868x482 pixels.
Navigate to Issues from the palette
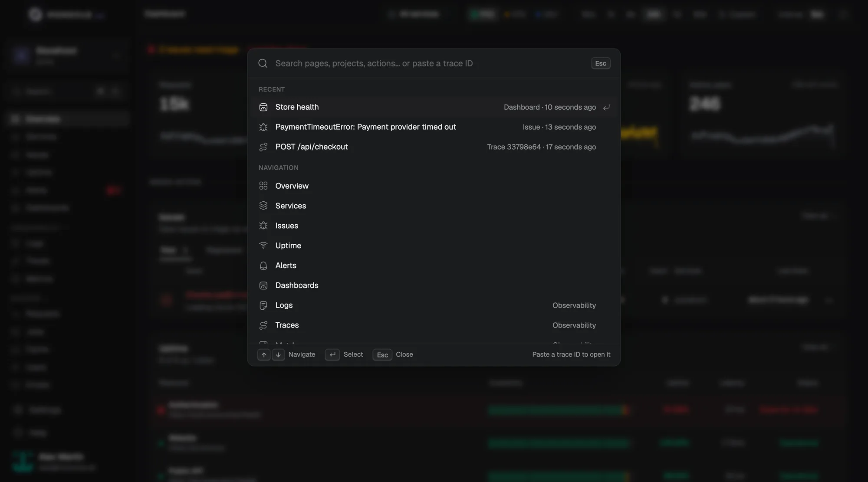point(434,226)
